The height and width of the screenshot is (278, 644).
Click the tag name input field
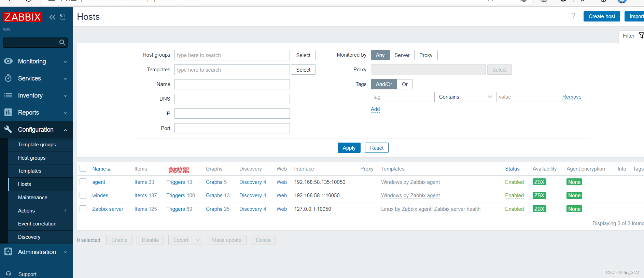(x=403, y=97)
